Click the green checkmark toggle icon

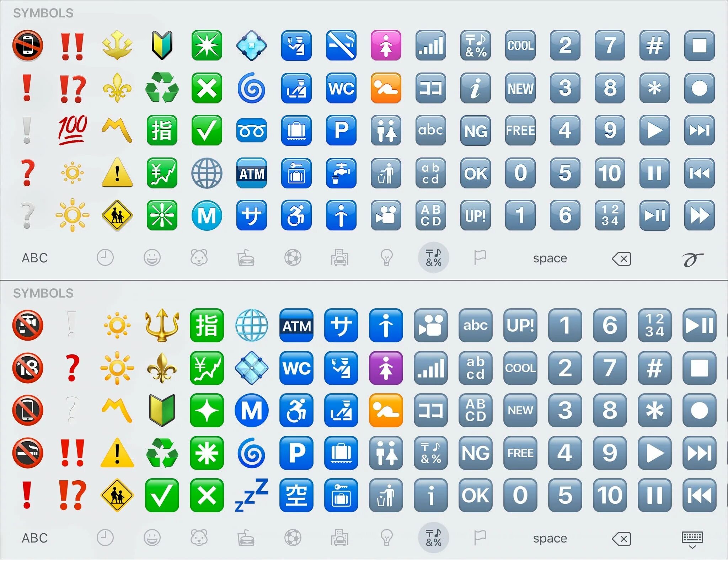(205, 130)
